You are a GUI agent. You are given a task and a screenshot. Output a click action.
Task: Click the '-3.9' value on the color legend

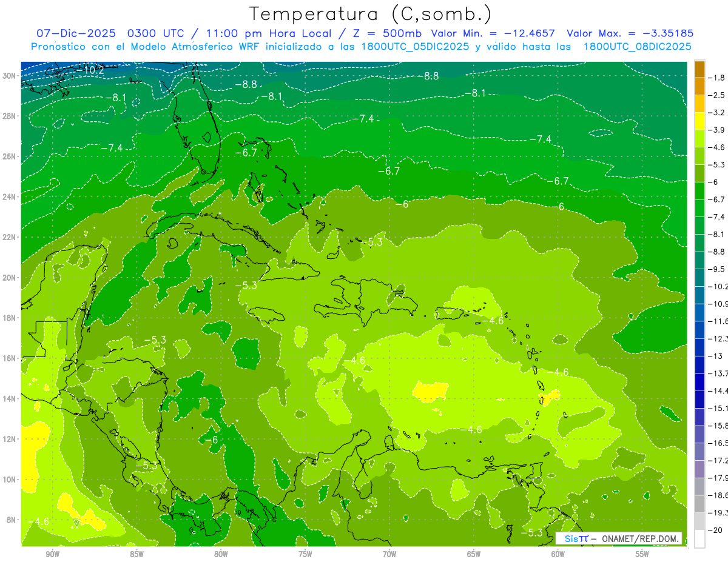click(717, 130)
